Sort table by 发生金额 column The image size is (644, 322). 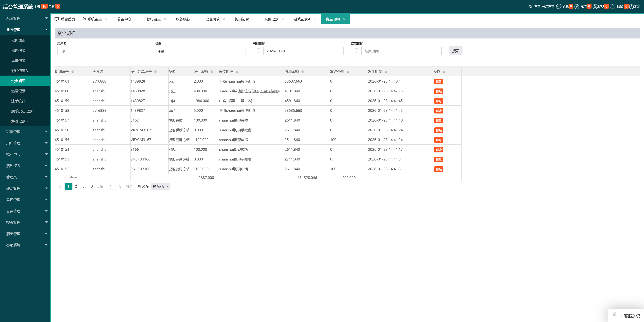[x=211, y=72]
